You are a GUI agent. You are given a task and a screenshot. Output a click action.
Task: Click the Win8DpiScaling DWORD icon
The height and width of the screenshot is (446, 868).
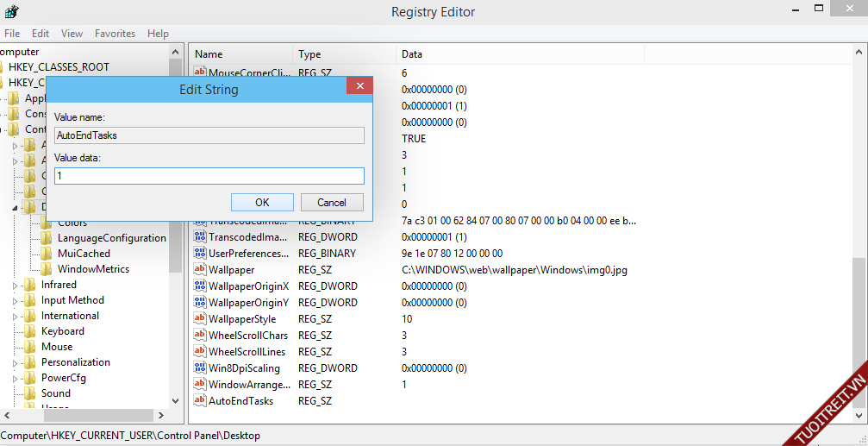click(200, 368)
